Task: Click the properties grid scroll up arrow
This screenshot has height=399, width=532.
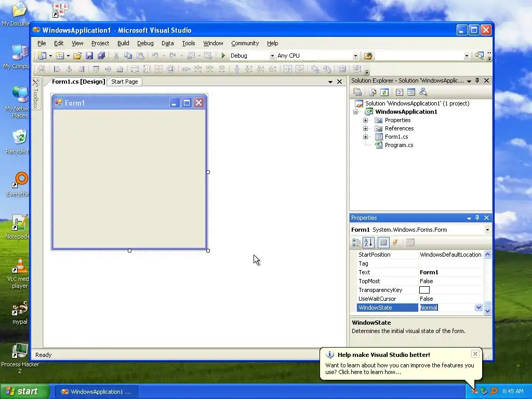Action: 487,255
